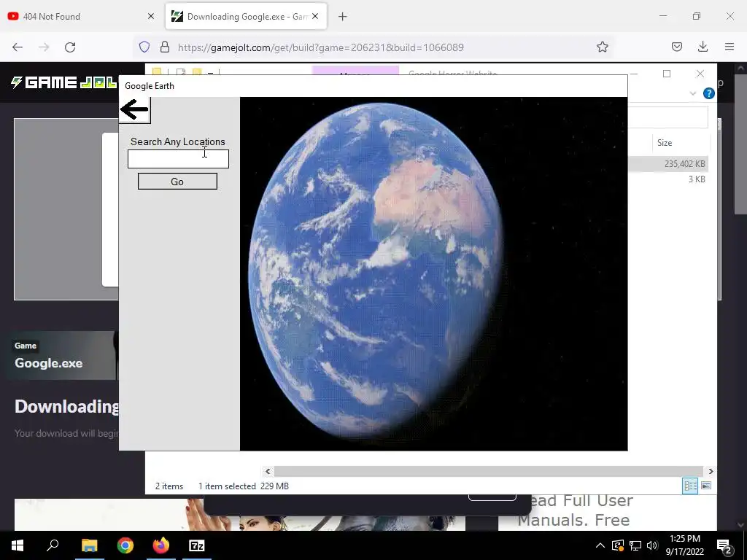Switch to Firefox on the taskbar

tap(161, 545)
